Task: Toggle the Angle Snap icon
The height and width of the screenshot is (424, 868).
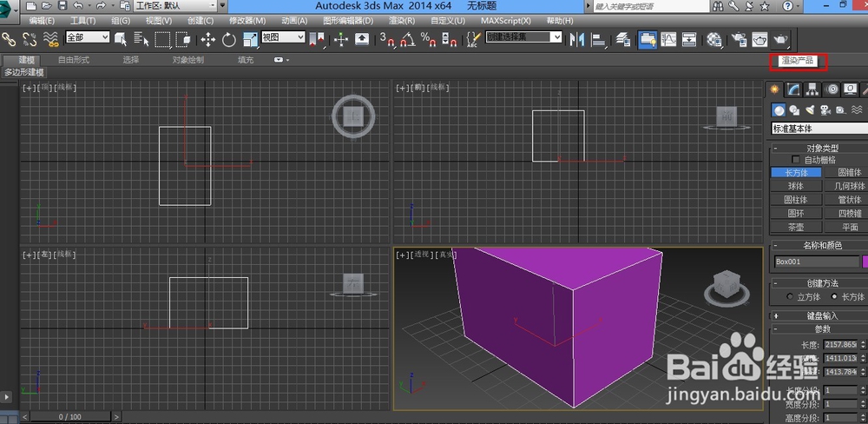Action: [408, 39]
